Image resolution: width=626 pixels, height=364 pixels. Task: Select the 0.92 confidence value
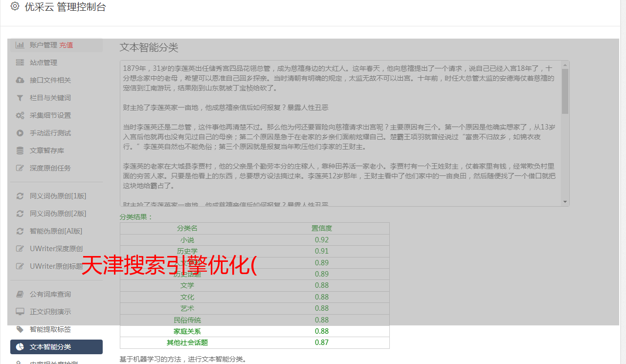322,240
